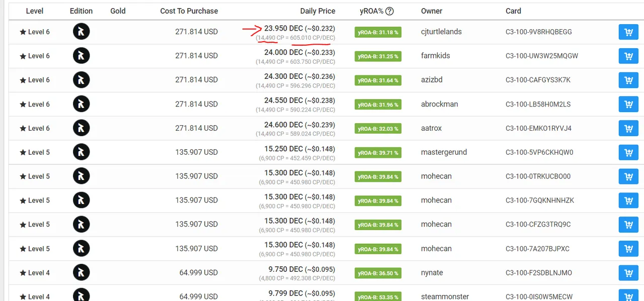Click card ID C3-100-9V8RHQBEGG

tap(539, 32)
